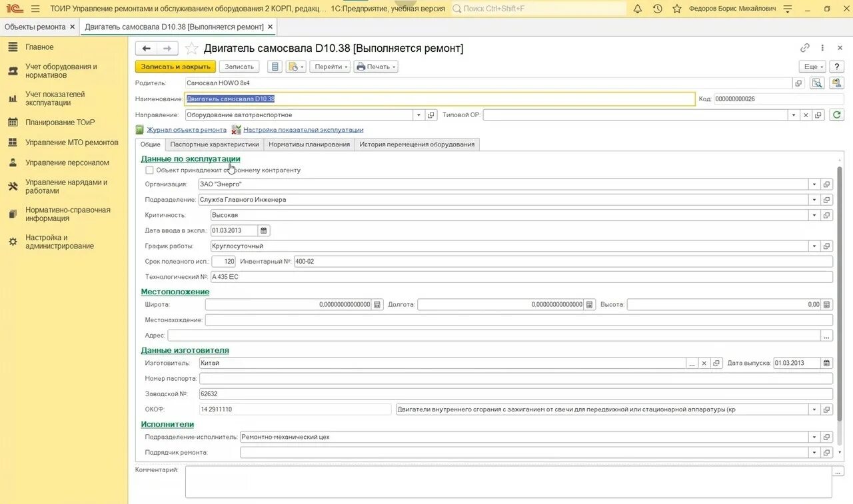853x504 pixels.
Task: Expand Подрядчик ремонта dropdown list
Action: click(x=814, y=452)
